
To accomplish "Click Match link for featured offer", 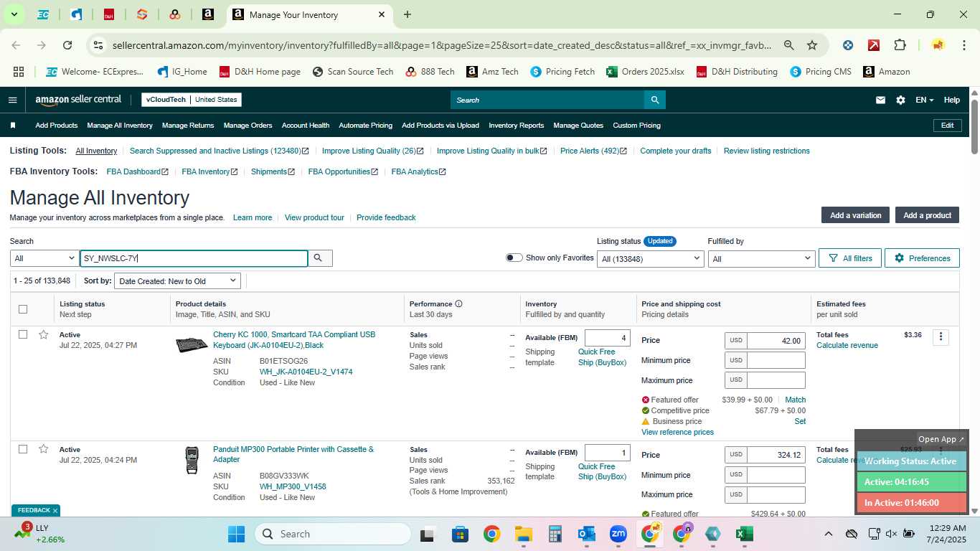I will coord(796,400).
